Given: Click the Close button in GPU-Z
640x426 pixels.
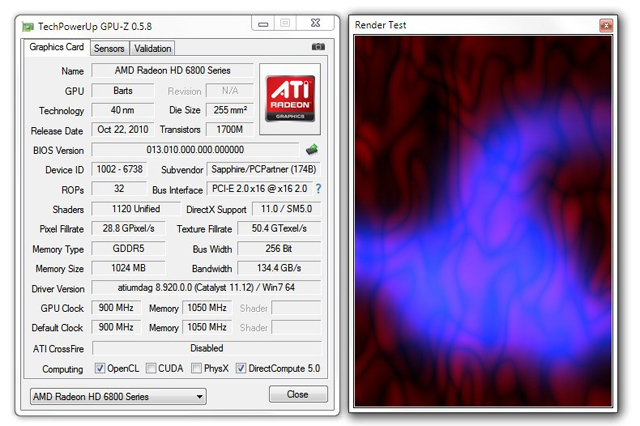Looking at the screenshot, I should (x=298, y=394).
